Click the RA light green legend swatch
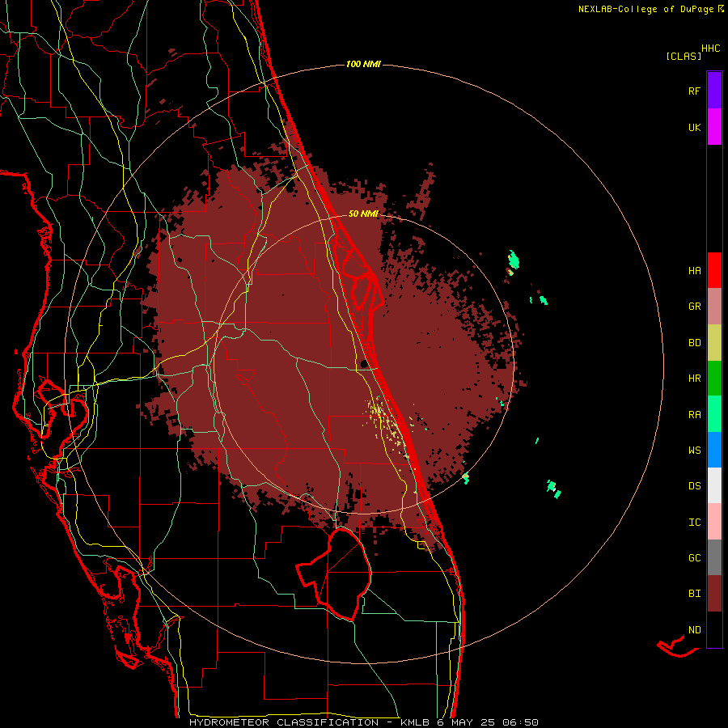This screenshot has height=728, width=728. [x=714, y=414]
